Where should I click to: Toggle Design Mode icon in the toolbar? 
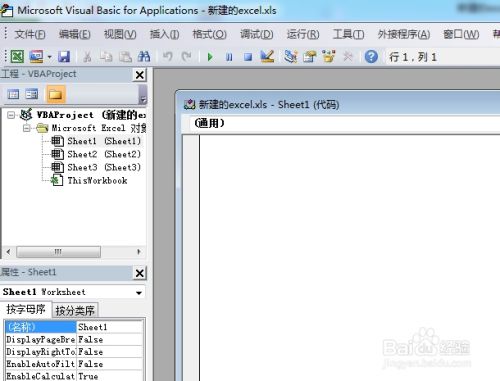click(267, 57)
